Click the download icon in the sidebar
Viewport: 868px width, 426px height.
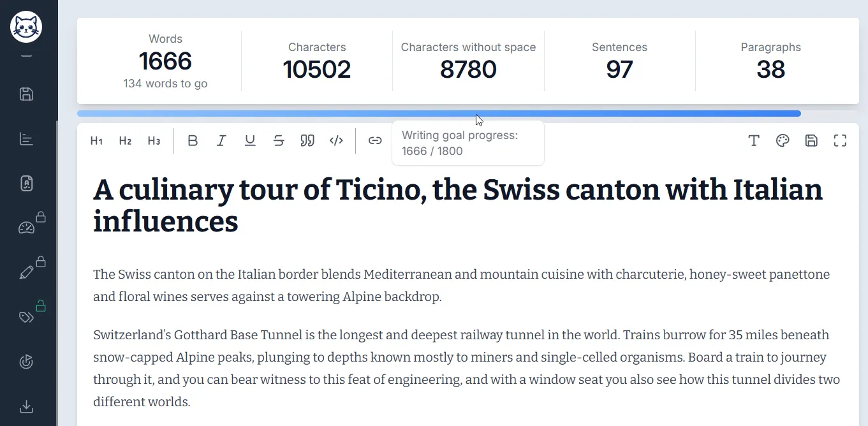pyautogui.click(x=26, y=406)
